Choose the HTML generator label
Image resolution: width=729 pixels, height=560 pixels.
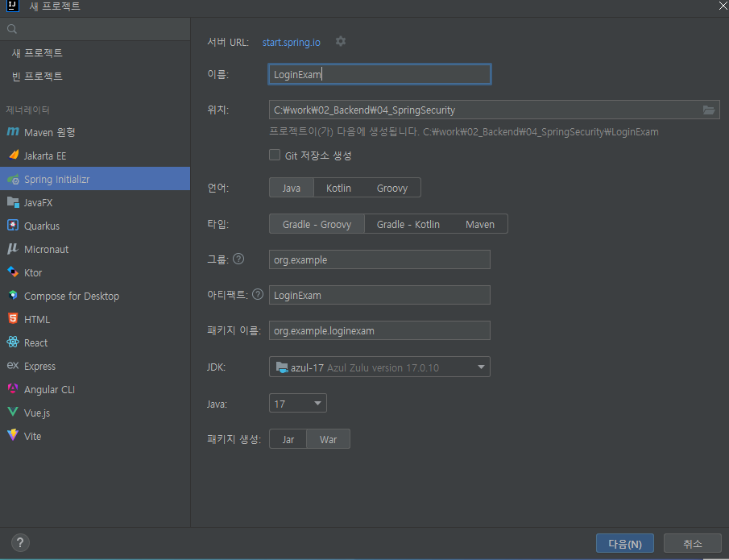pyautogui.click(x=37, y=320)
